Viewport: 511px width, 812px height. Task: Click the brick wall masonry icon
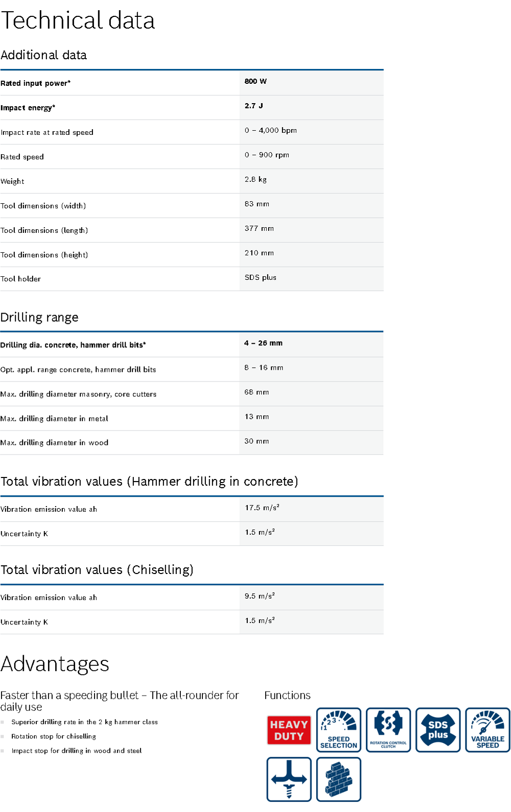(338, 779)
